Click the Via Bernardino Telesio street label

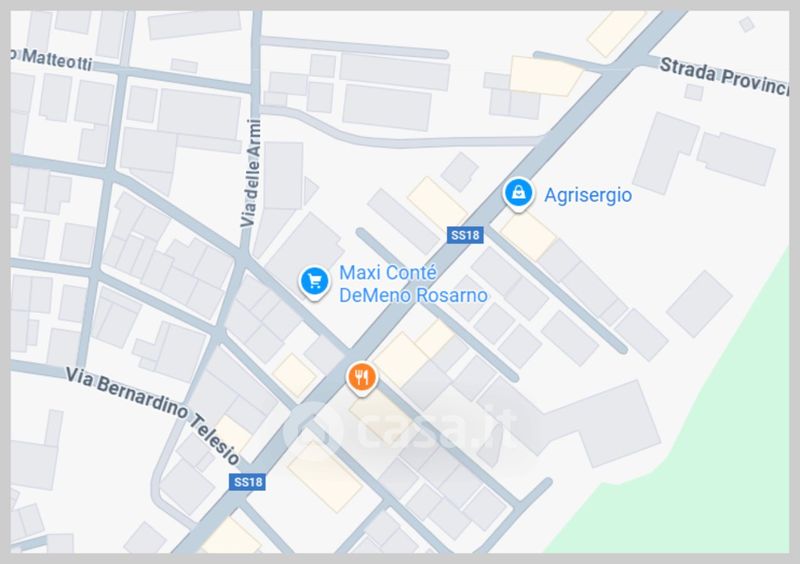[153, 414]
